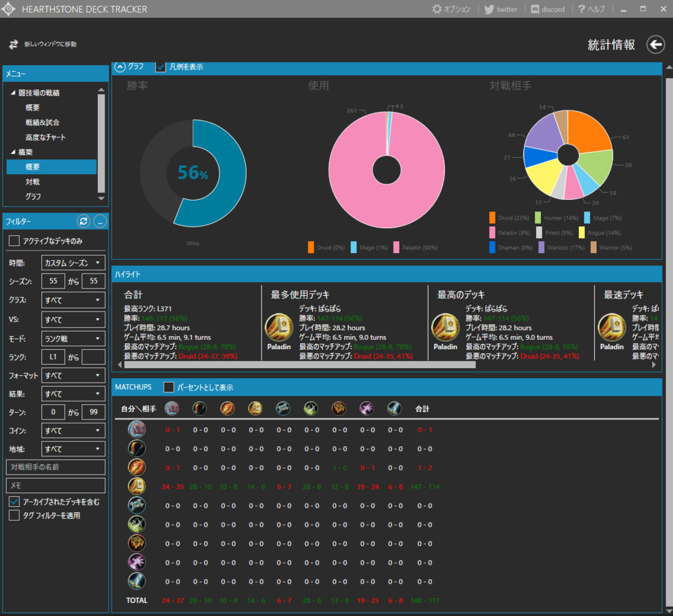This screenshot has width=673, height=616.
Task: Enable タグ フィルターを適用 checkbox
Action: click(14, 515)
